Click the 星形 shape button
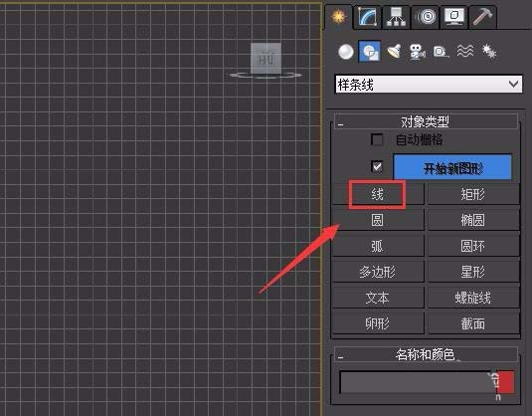This screenshot has width=532, height=416. click(473, 272)
